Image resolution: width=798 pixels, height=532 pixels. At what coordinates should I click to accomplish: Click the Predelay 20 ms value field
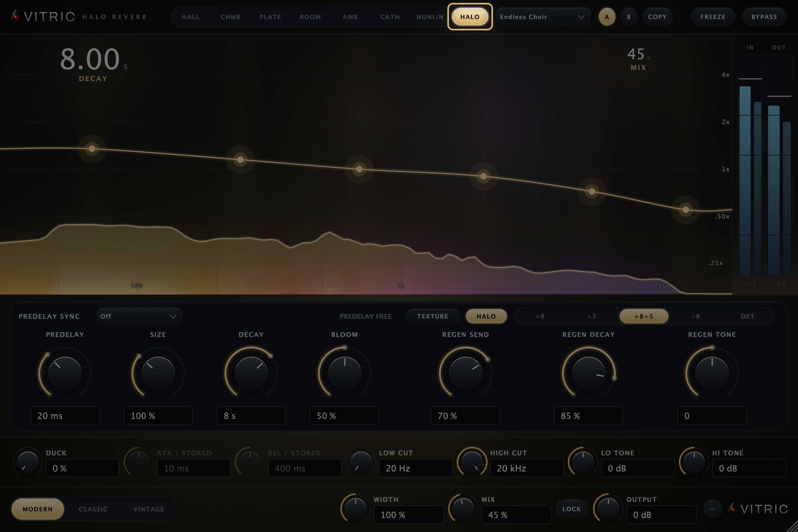coord(65,416)
